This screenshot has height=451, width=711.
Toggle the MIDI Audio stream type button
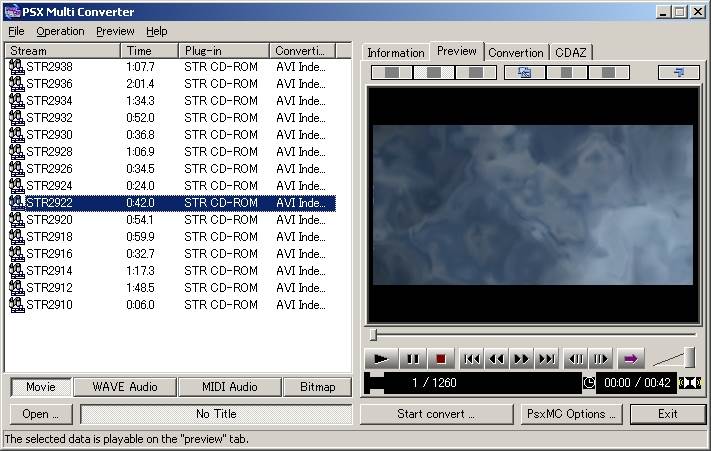[229, 387]
